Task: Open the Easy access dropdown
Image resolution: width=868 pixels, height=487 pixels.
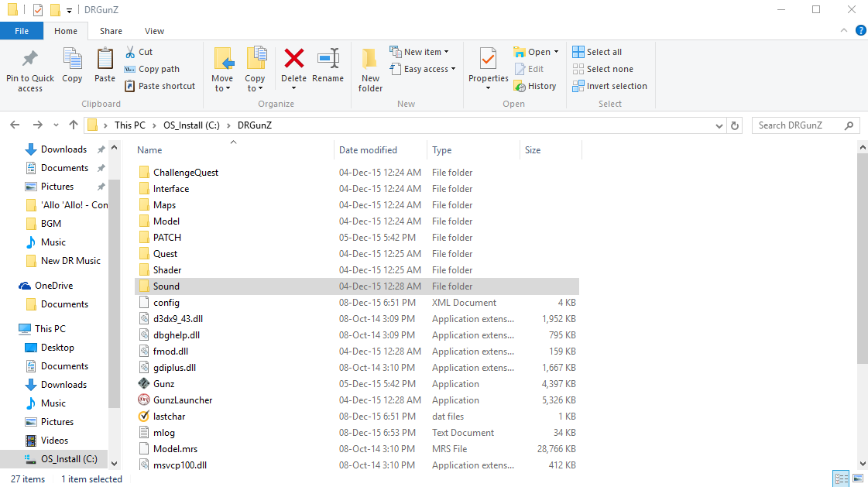Action: tap(423, 69)
